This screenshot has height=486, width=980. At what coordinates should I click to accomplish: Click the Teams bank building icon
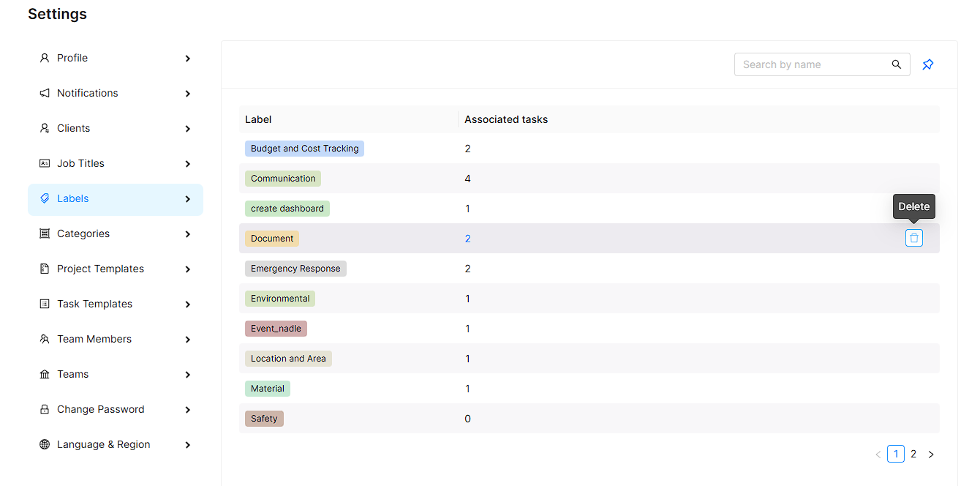point(45,374)
